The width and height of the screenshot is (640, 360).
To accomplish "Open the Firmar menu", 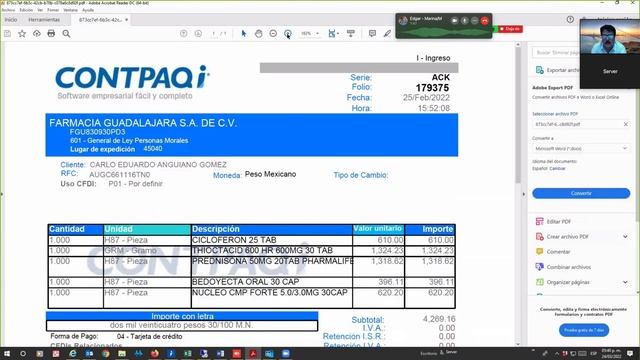I will point(53,10).
